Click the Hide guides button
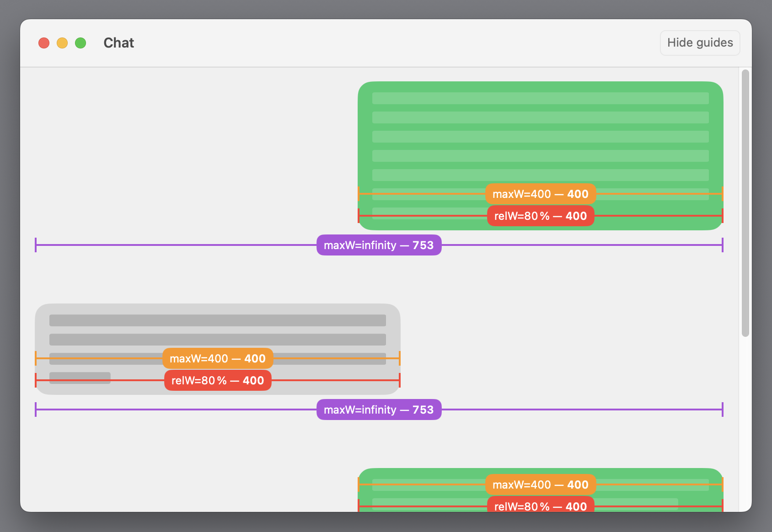772x532 pixels. click(x=700, y=43)
